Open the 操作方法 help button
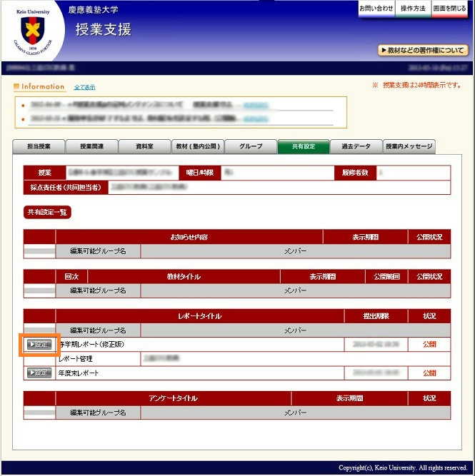475x476 pixels. (x=413, y=9)
